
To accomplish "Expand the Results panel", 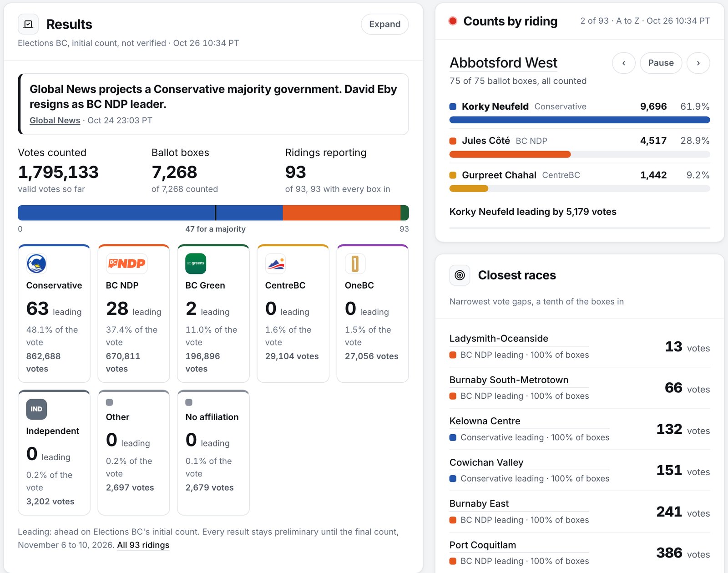I will (385, 24).
